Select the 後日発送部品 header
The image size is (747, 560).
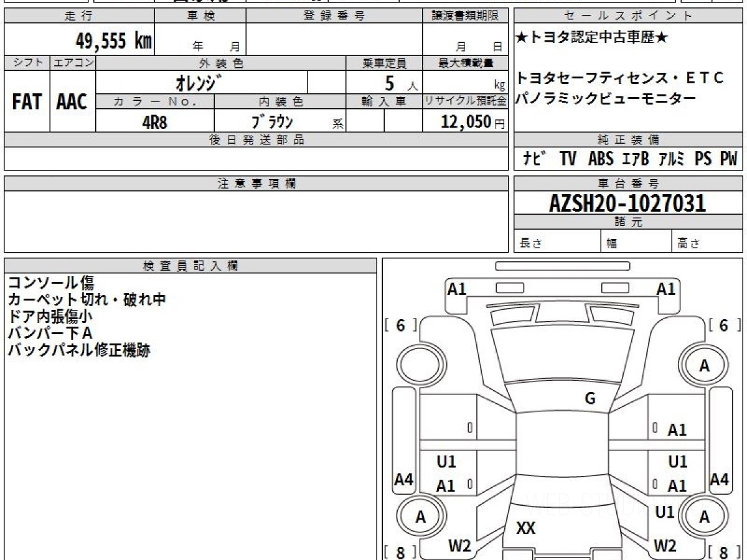click(x=256, y=140)
